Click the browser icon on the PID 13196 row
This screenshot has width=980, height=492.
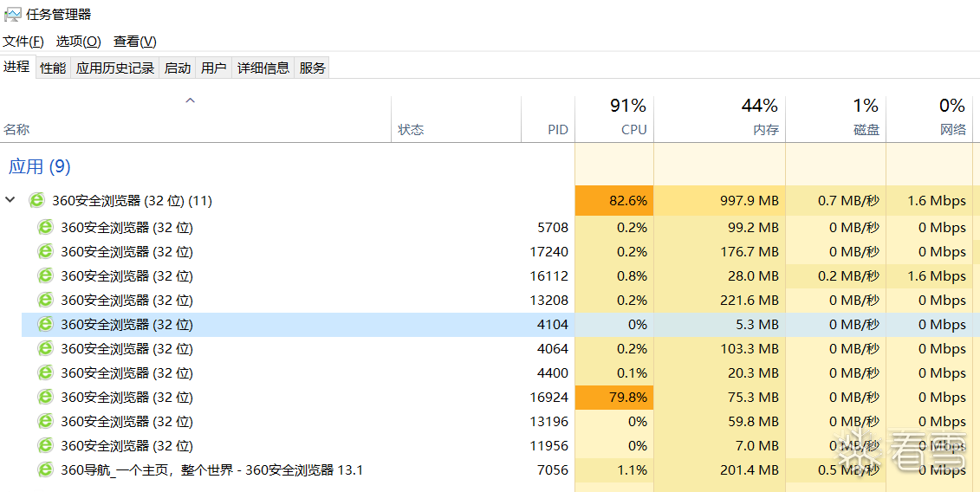(45, 421)
